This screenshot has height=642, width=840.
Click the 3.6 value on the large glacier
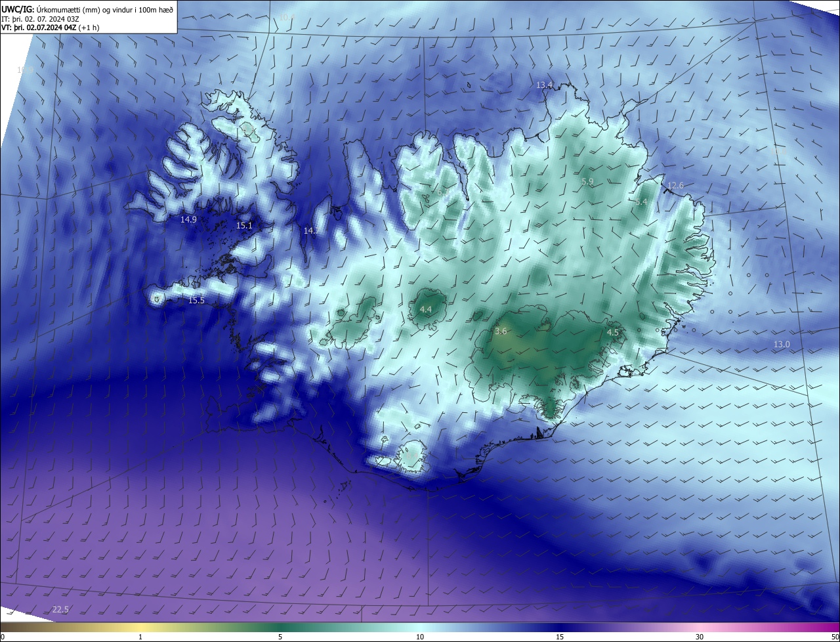pos(501,332)
